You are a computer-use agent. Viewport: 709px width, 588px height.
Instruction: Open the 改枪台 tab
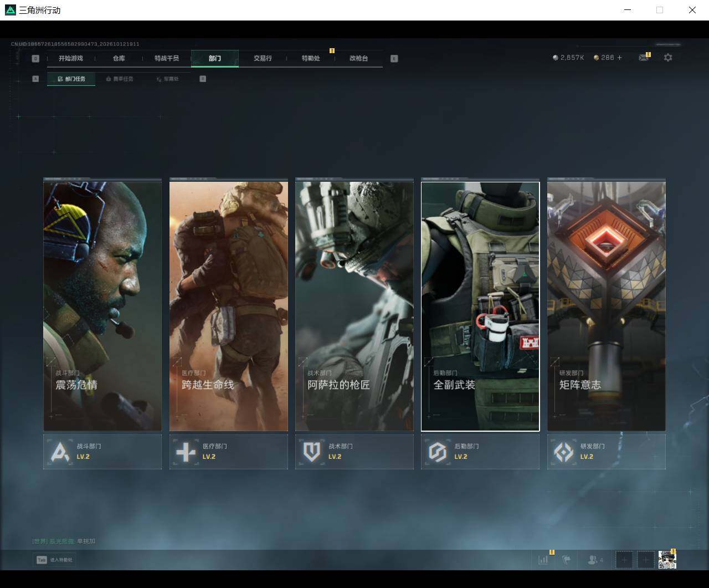pos(358,58)
